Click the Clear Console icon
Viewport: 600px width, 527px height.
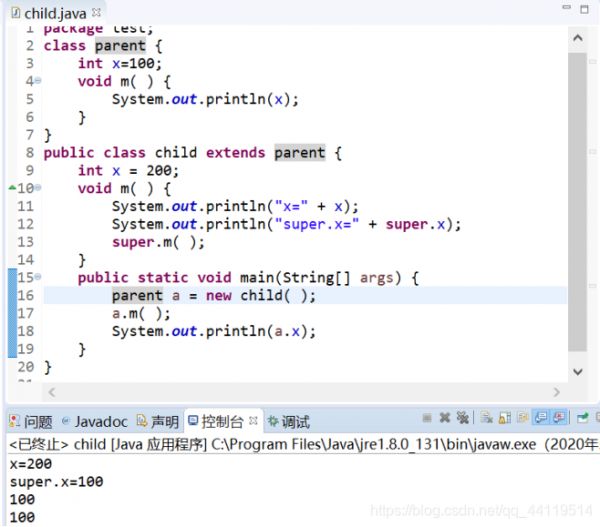point(486,418)
